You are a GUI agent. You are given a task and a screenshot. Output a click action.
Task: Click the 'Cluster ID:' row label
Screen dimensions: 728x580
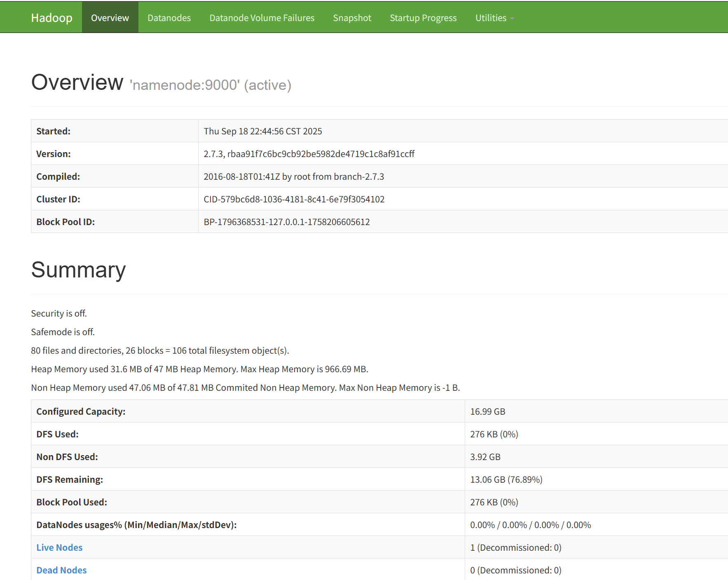pyautogui.click(x=58, y=199)
